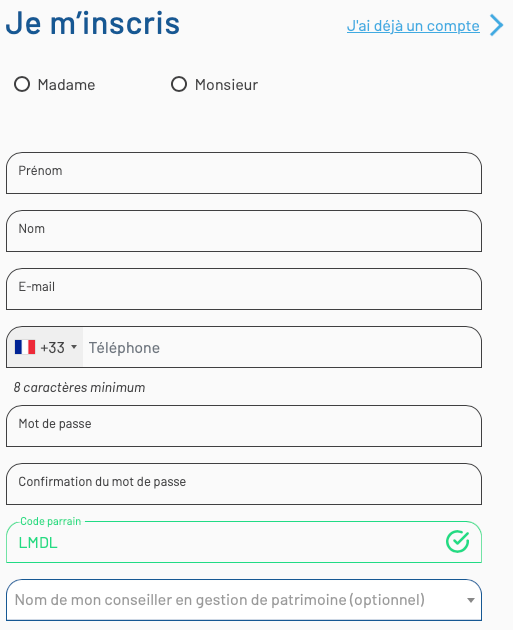Click the Madame text label

click(66, 85)
